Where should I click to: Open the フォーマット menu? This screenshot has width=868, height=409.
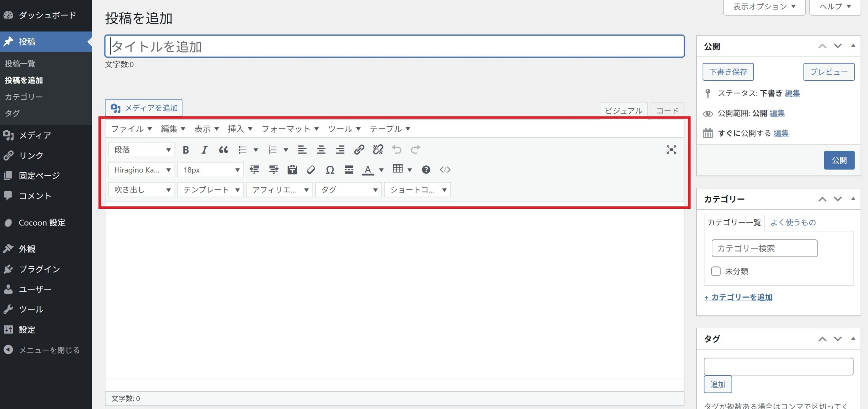point(290,129)
